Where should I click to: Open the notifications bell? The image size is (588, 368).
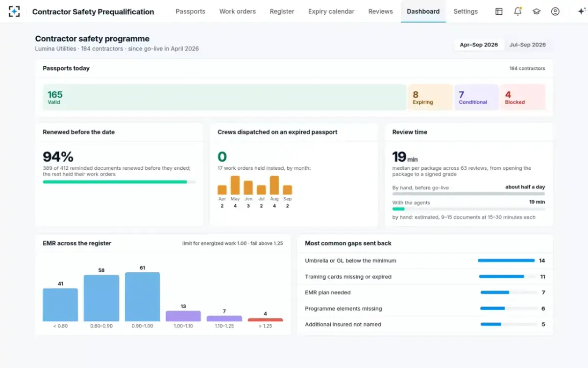[517, 11]
